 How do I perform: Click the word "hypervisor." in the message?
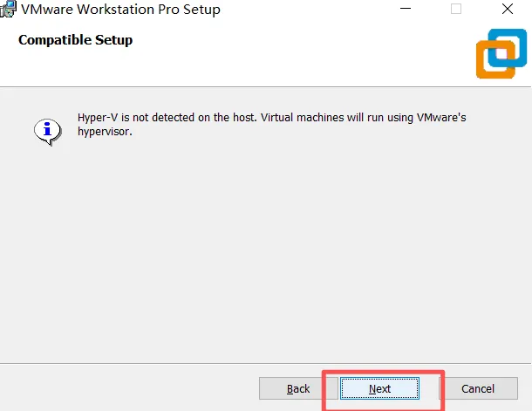tap(105, 132)
